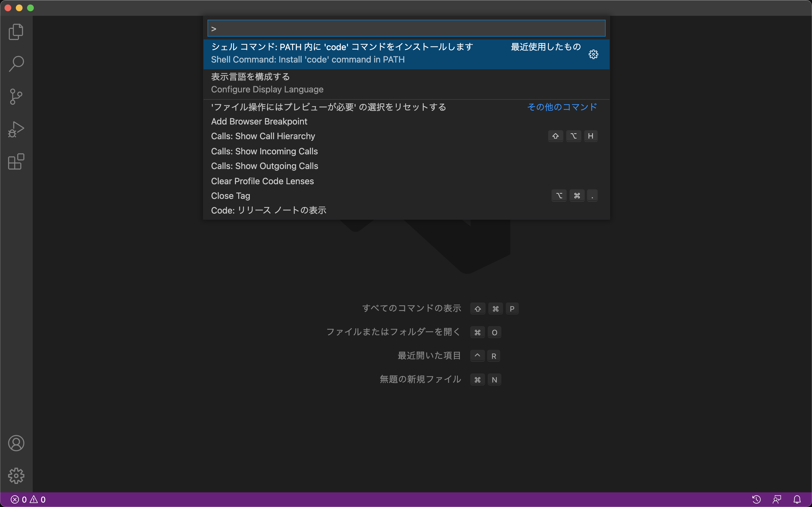
Task: Click the feedback icon in the status bar
Action: tap(777, 499)
